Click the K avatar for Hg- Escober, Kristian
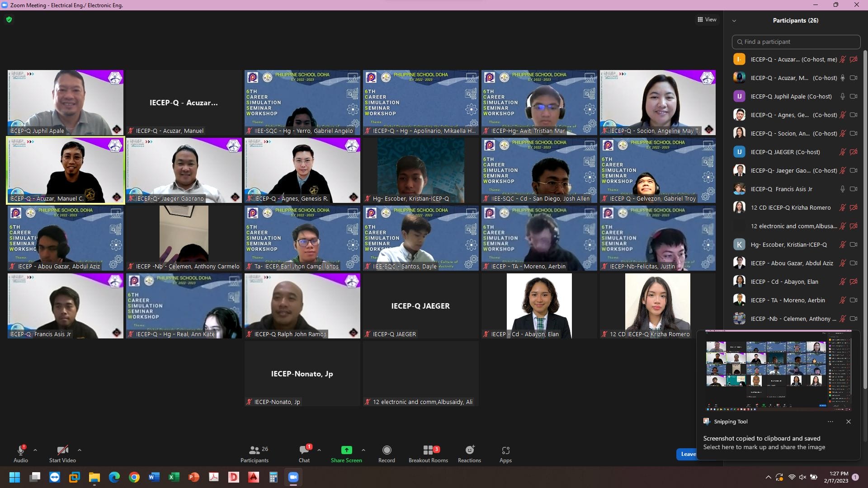This screenshot has height=488, width=868. pyautogui.click(x=739, y=244)
